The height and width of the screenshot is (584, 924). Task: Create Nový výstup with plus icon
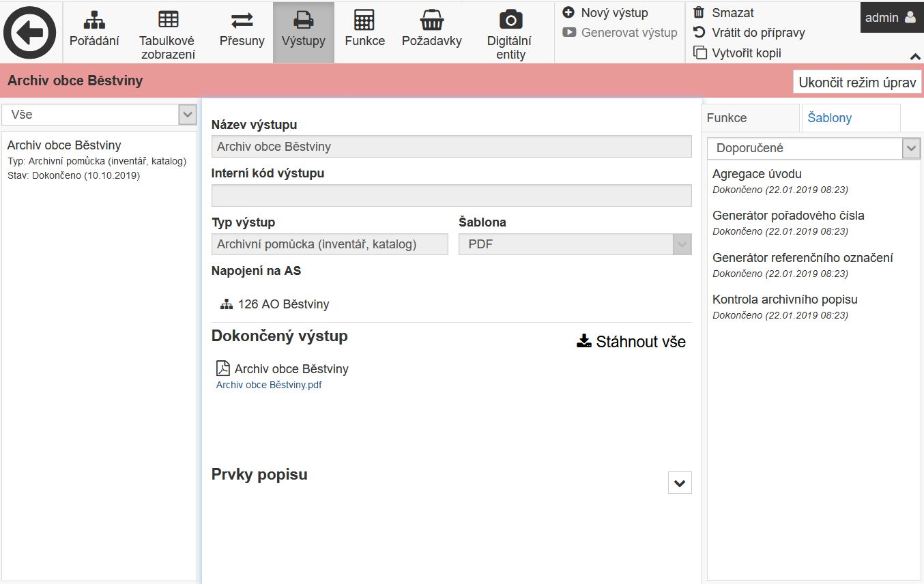[x=605, y=13]
